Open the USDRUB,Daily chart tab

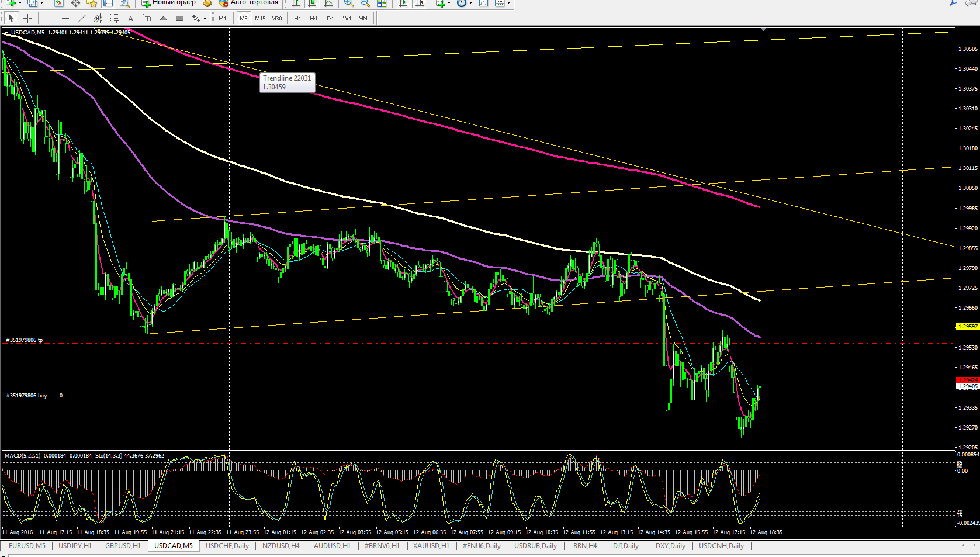(536, 546)
